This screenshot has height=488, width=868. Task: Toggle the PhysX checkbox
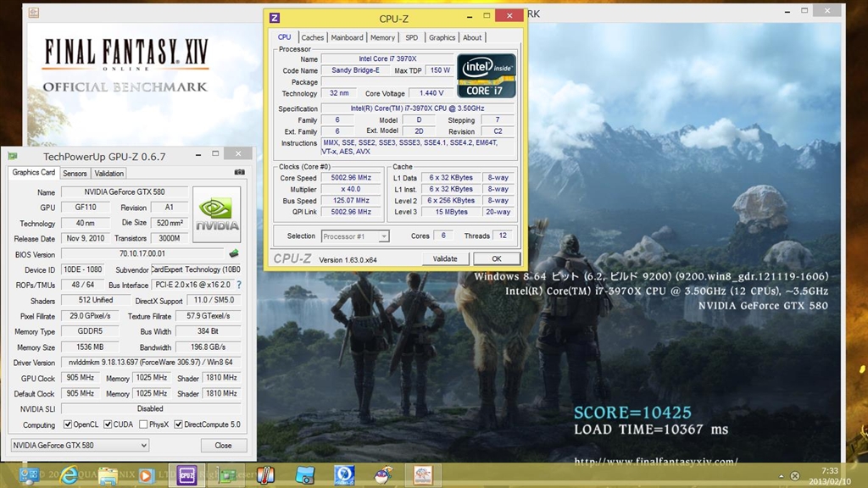[x=143, y=424]
